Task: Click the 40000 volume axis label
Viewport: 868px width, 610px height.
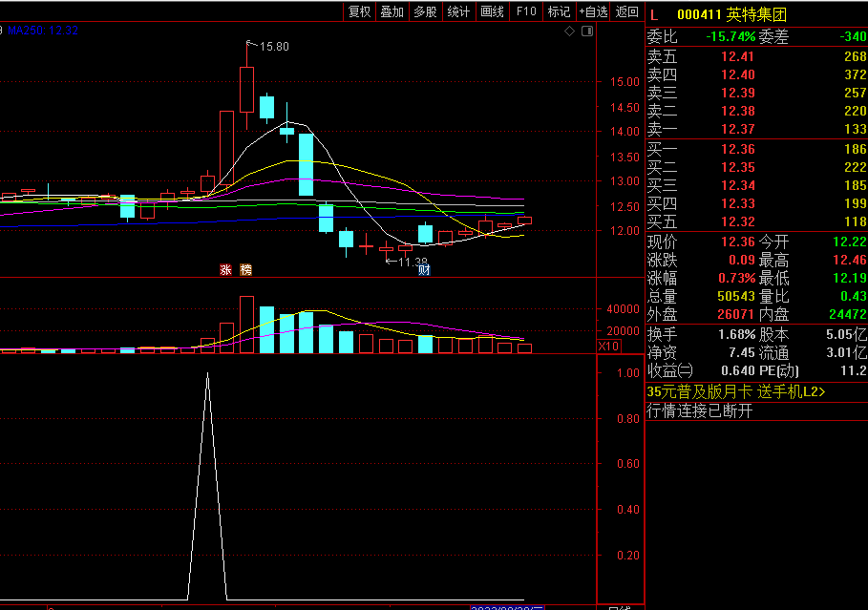Action: (624, 309)
